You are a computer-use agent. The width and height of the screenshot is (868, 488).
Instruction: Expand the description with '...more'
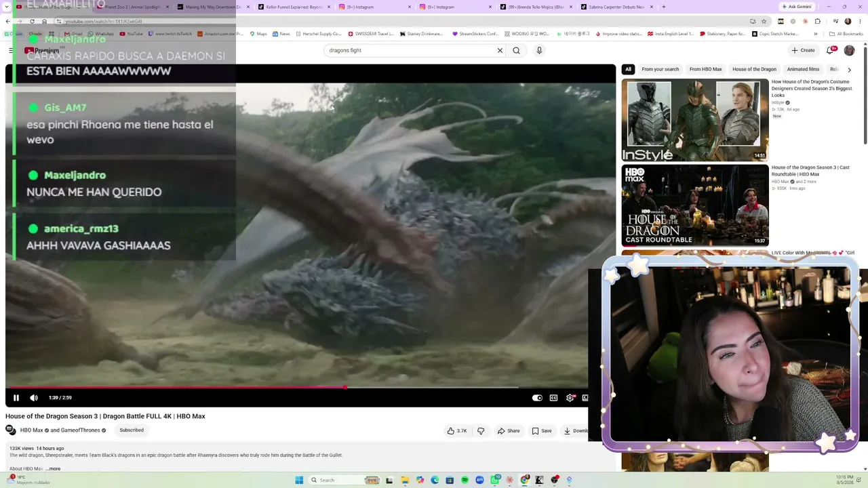tap(54, 468)
